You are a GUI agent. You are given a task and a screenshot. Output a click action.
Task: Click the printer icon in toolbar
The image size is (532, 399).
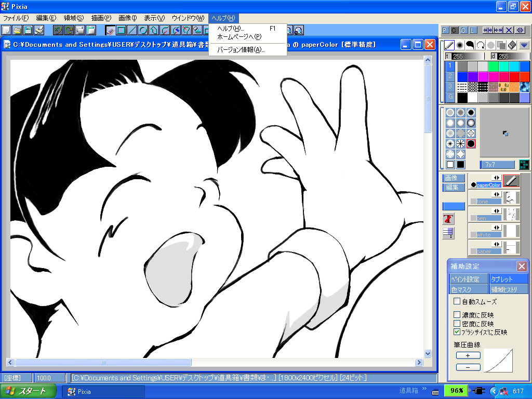click(x=38, y=30)
